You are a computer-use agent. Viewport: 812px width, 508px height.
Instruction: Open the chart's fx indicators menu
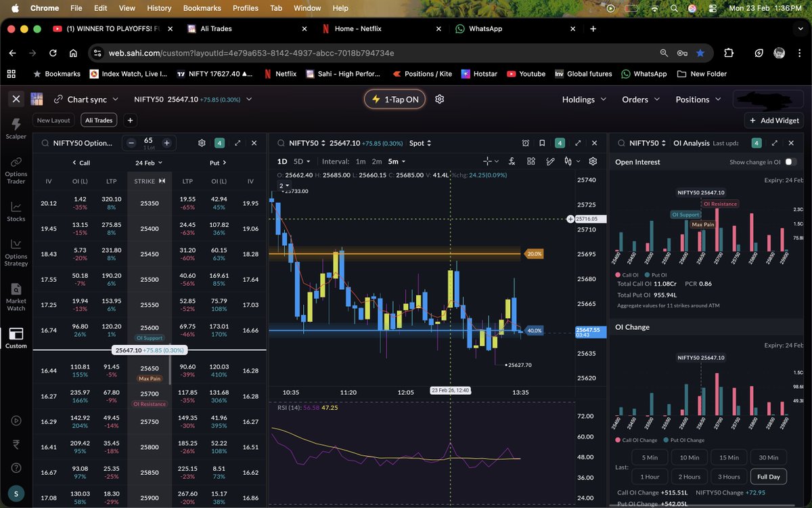pyautogui.click(x=512, y=161)
